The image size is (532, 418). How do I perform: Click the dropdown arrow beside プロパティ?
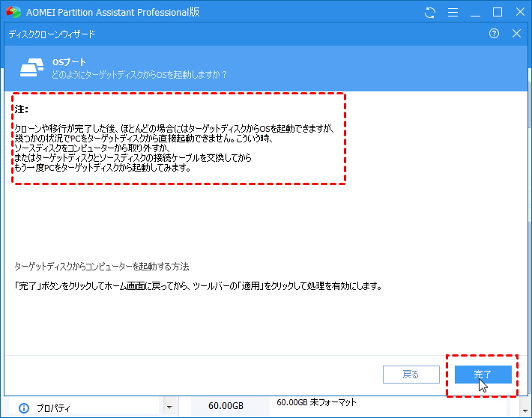pyautogui.click(x=169, y=407)
